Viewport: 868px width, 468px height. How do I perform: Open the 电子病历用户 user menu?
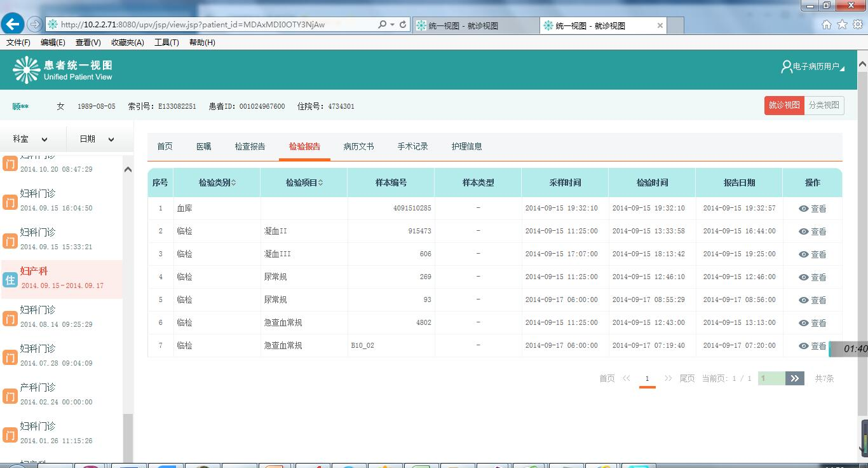(813, 67)
